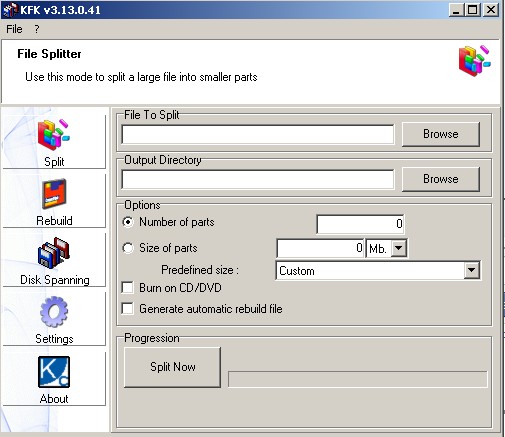505x437 pixels.
Task: Click the File Splitter header logo
Action: [475, 61]
